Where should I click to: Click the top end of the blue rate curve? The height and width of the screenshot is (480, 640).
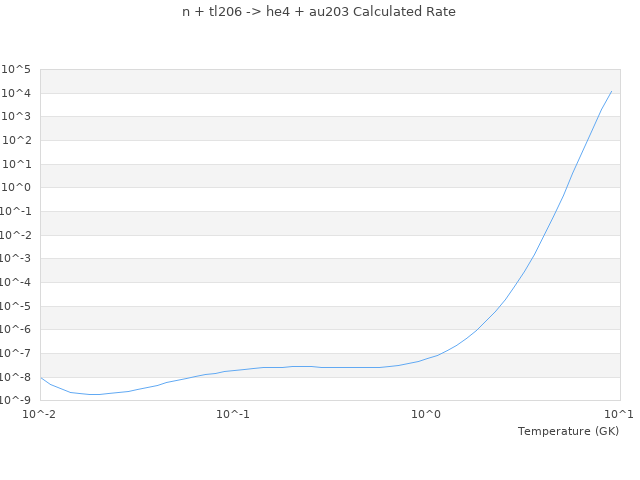(x=611, y=91)
